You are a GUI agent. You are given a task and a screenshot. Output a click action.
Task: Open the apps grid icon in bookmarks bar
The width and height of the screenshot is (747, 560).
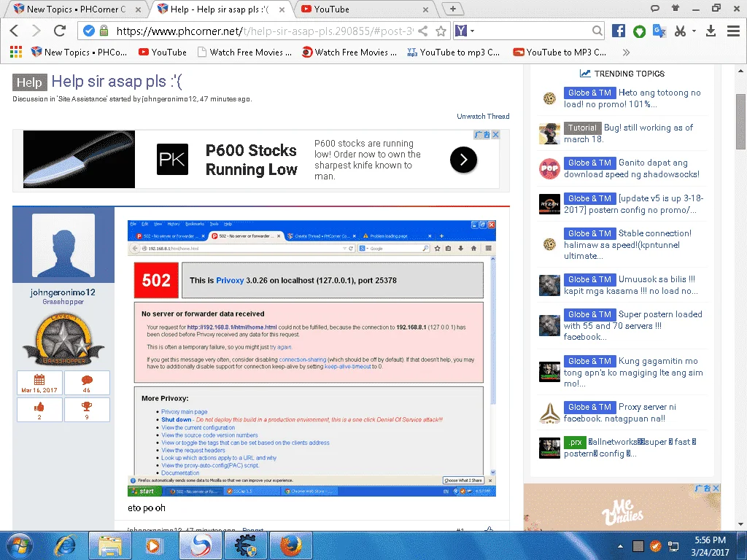16,52
